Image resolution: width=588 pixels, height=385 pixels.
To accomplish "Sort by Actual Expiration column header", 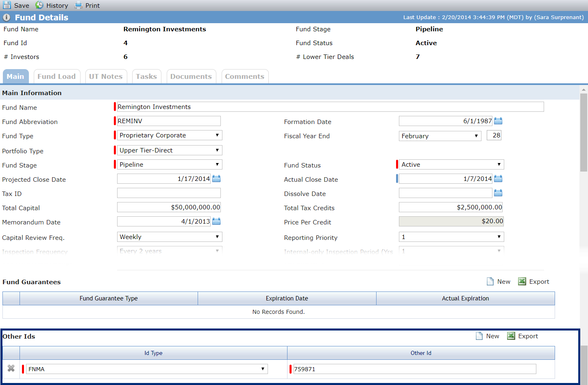I will pyautogui.click(x=466, y=298).
